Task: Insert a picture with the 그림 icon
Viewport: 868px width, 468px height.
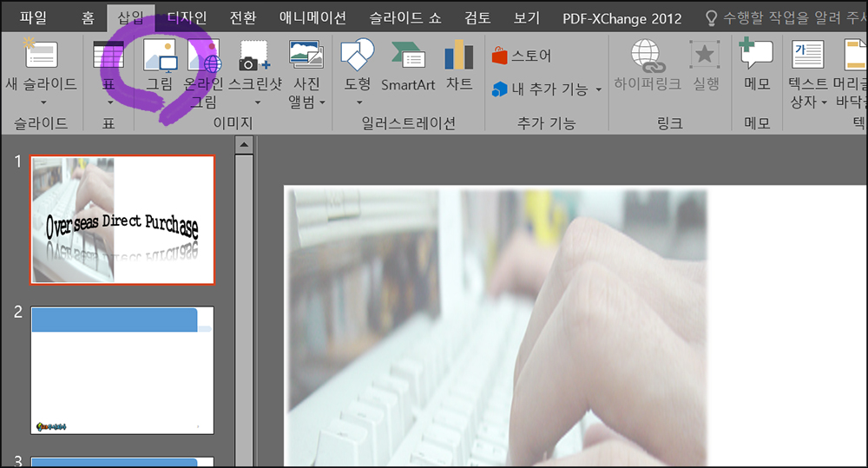Action: [161, 56]
